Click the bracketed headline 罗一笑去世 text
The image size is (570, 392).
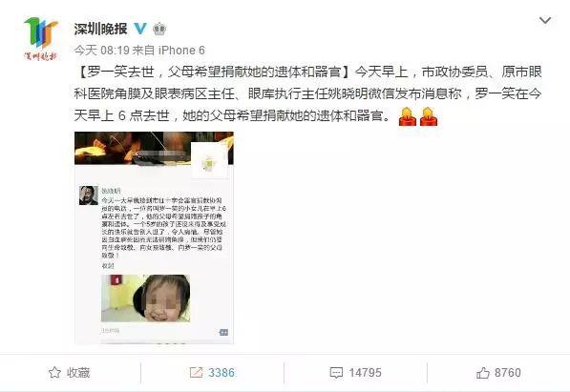click(212, 72)
